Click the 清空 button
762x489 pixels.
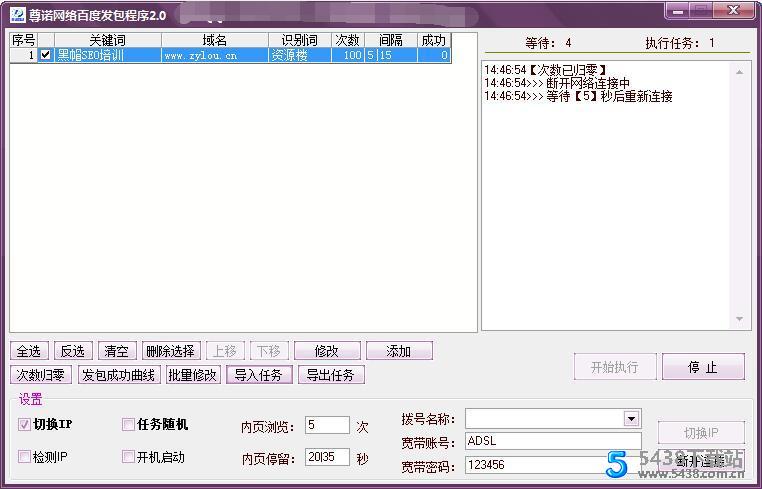click(x=117, y=351)
